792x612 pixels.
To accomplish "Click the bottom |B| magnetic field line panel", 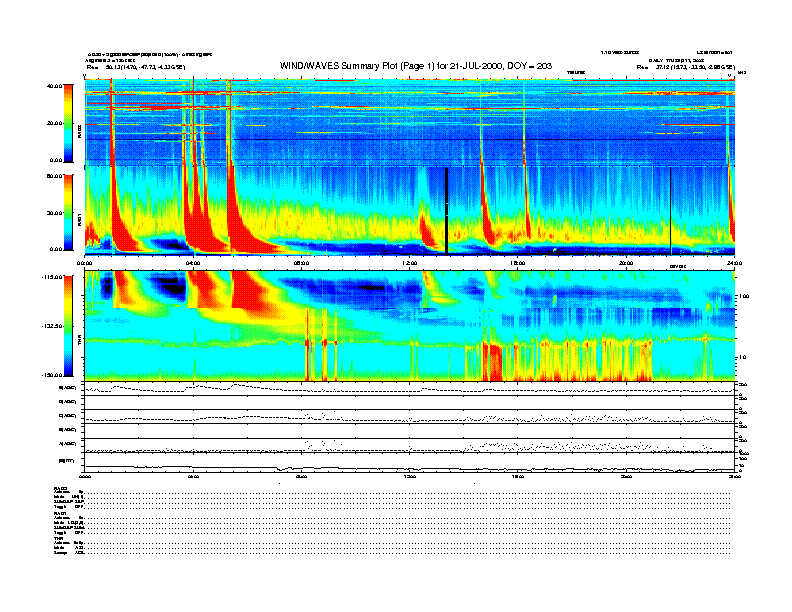I will click(409, 463).
